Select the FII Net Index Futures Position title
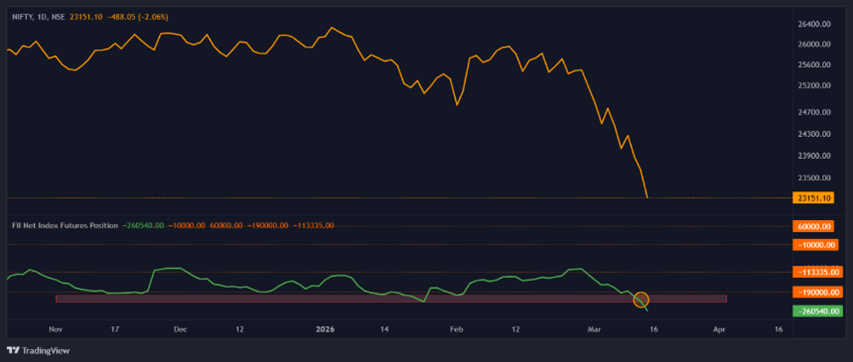The height and width of the screenshot is (362, 853). [x=65, y=225]
